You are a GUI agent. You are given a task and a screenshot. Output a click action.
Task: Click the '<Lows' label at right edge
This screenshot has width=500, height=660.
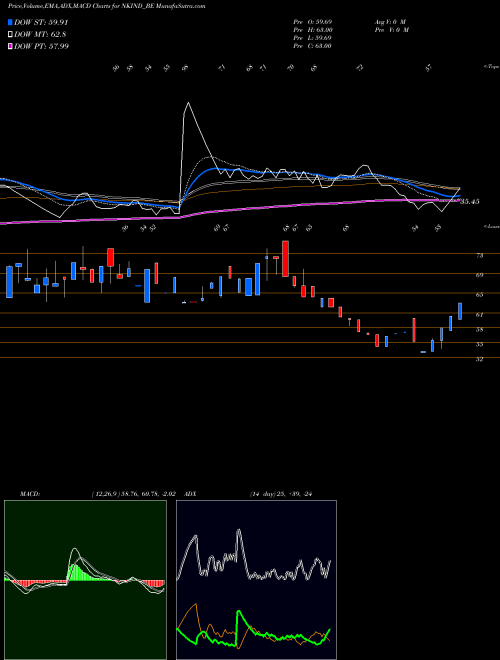(x=491, y=226)
